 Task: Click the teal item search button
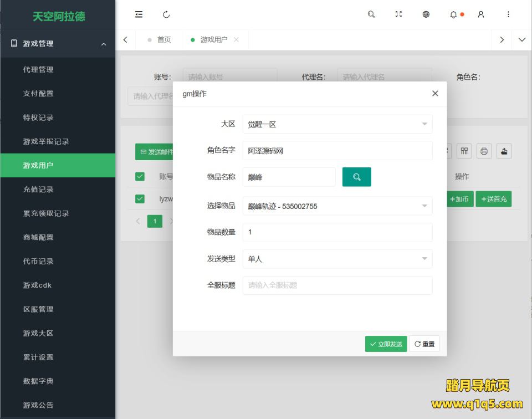point(356,177)
